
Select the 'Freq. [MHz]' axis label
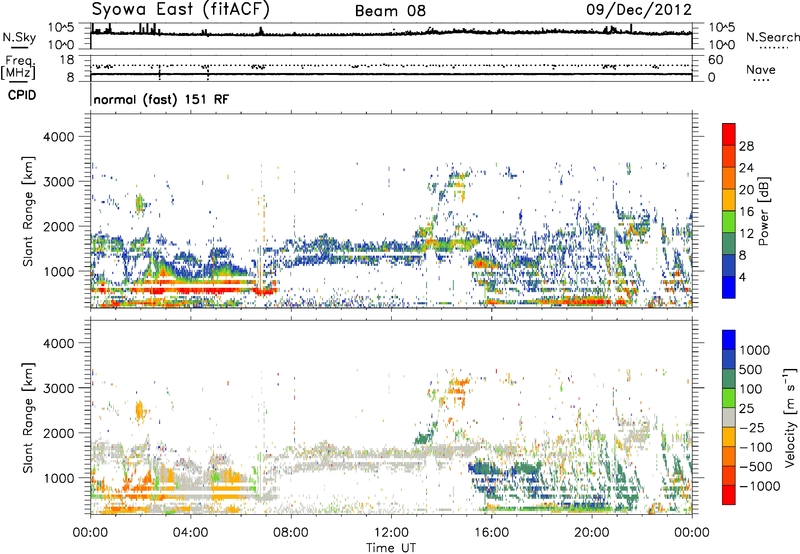click(x=18, y=68)
